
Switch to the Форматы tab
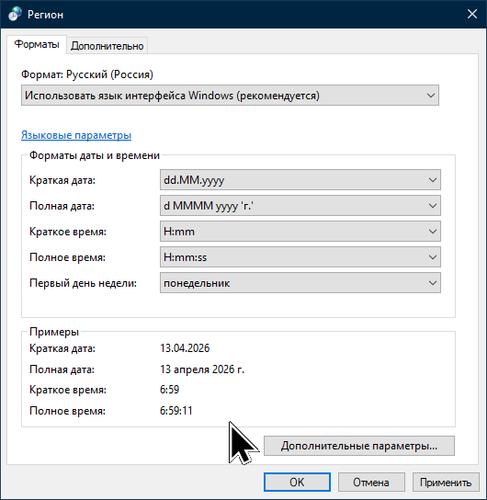tap(37, 45)
